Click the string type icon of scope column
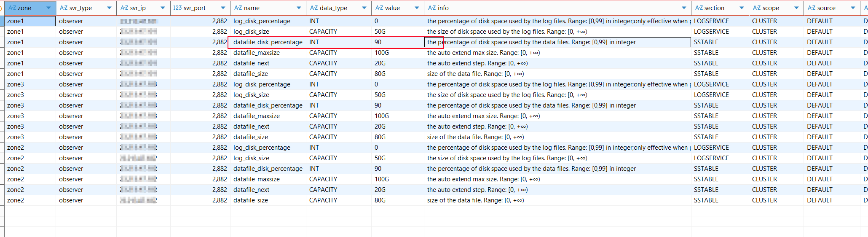 757,8
